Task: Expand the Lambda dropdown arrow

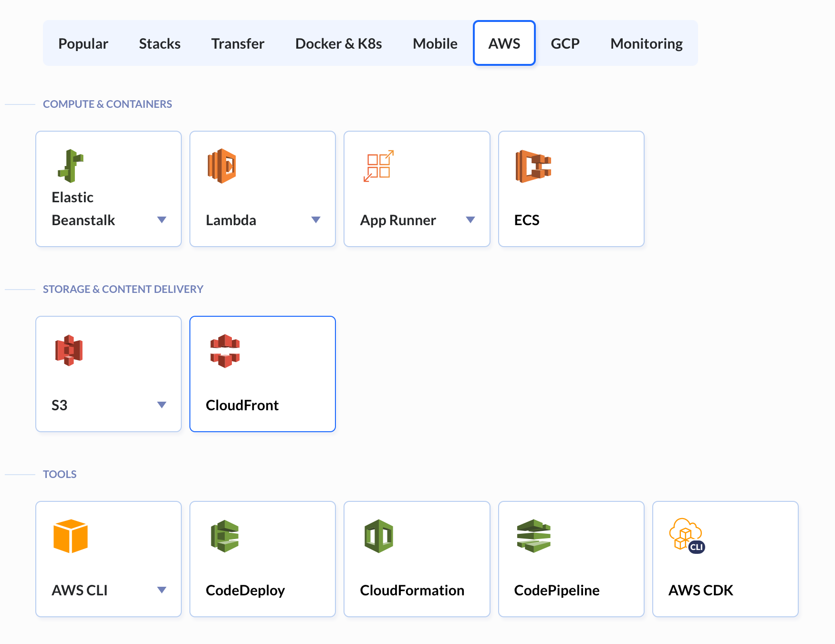Action: [316, 220]
